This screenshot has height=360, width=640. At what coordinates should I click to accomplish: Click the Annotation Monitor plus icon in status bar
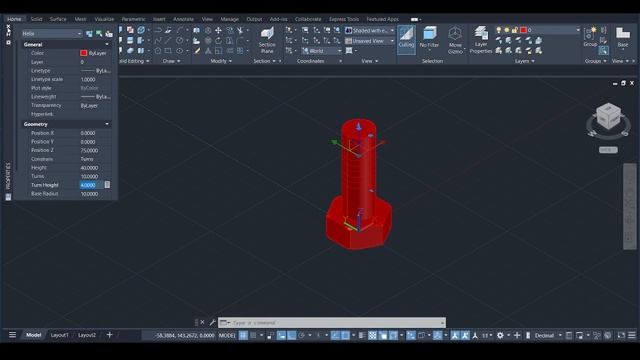(x=517, y=336)
